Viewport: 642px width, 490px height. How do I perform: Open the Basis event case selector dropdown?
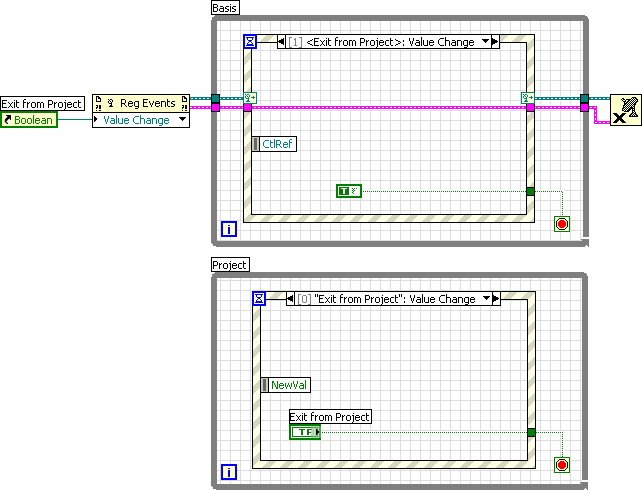[x=485, y=41]
